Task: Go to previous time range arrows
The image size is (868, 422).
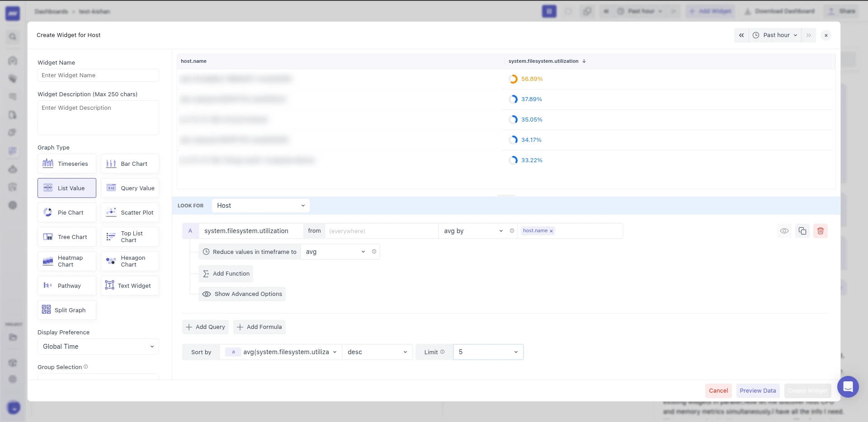Action: coord(741,35)
